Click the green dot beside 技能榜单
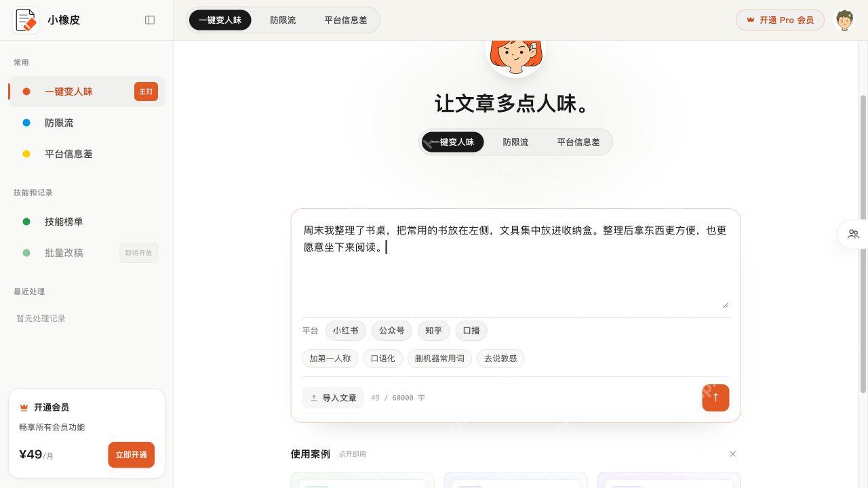Screen dimensions: 868x488 point(26,222)
